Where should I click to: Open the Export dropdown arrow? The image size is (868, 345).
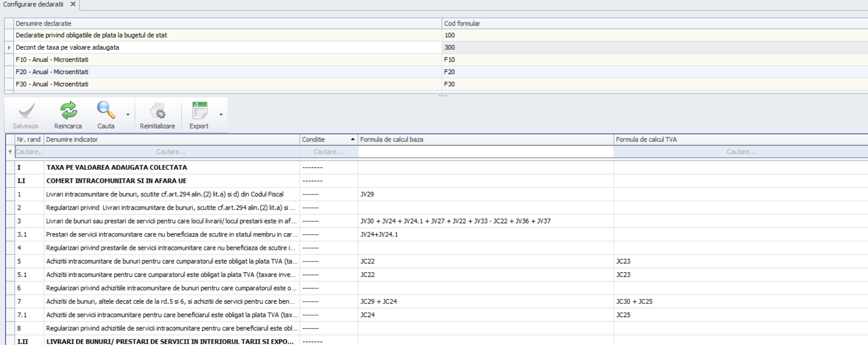pyautogui.click(x=221, y=115)
